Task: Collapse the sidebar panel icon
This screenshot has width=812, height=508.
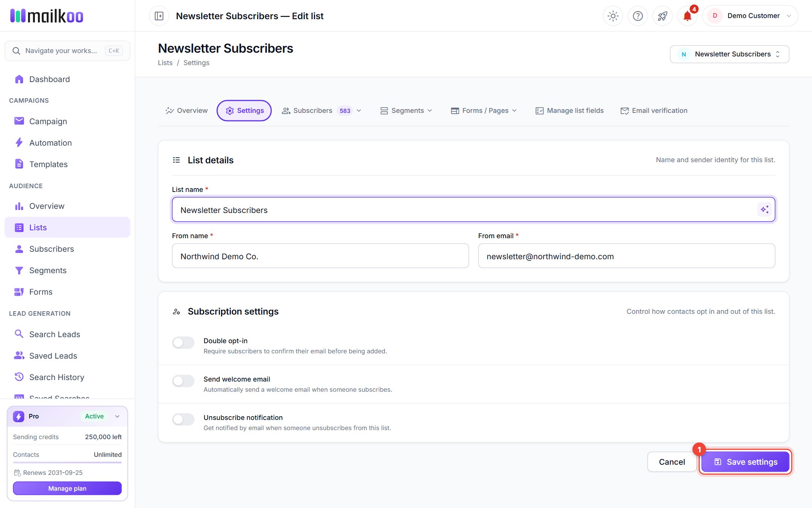Action: tap(159, 16)
